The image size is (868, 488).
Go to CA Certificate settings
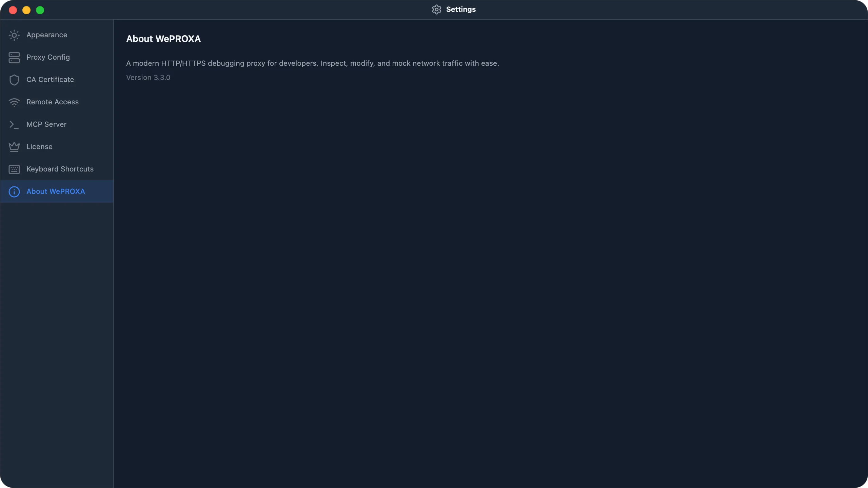coord(57,80)
